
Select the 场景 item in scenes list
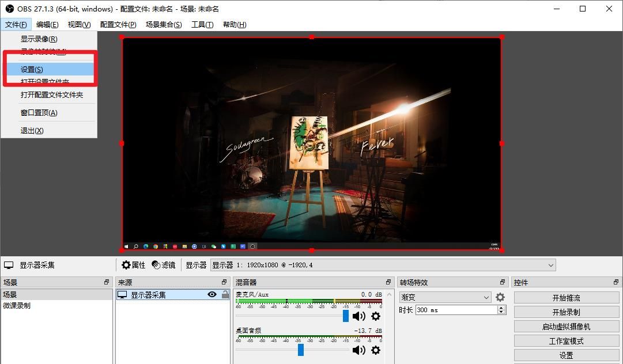(56, 294)
